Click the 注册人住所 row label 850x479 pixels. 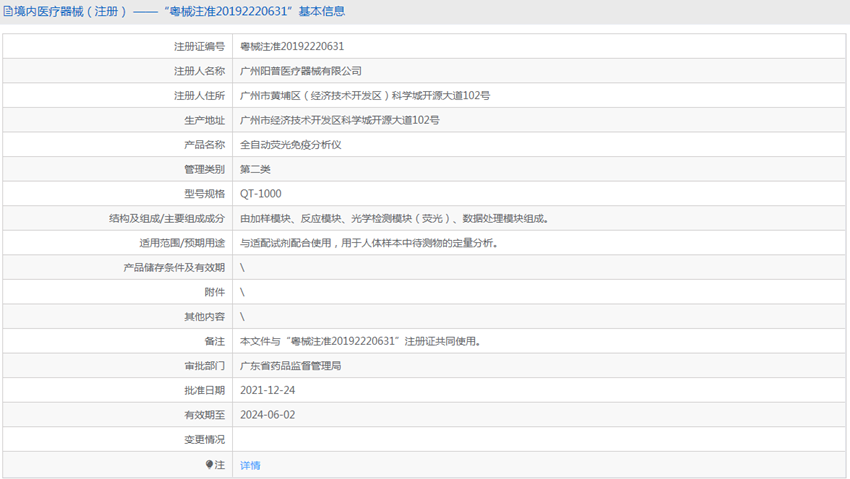click(199, 95)
